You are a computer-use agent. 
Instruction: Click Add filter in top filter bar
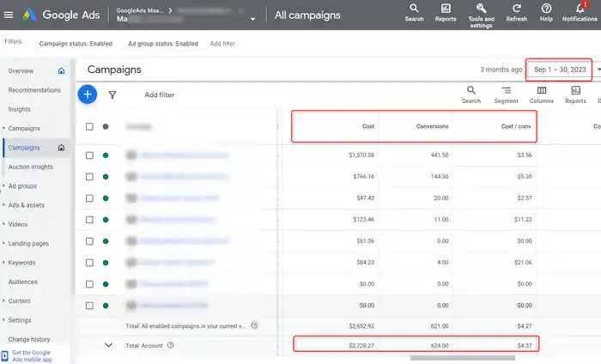coord(222,44)
